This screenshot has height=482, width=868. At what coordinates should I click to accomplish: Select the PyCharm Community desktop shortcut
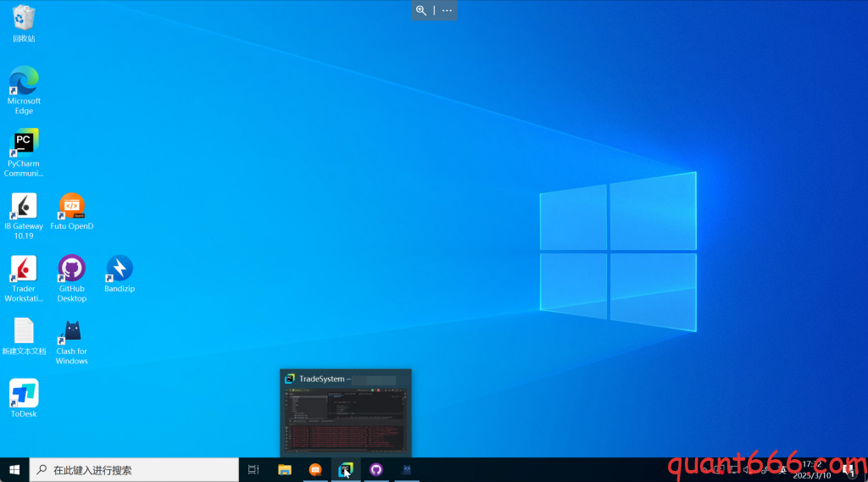coord(24,152)
